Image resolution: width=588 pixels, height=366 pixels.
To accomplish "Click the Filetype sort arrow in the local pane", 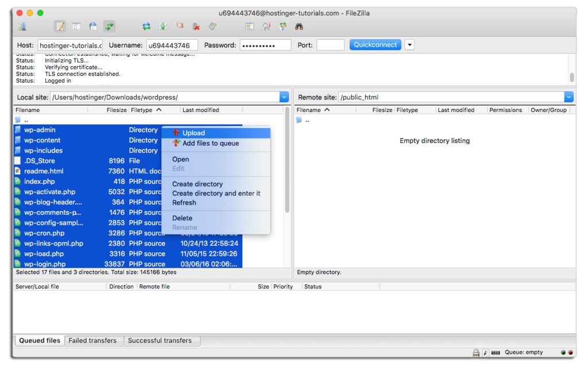I will pos(158,110).
